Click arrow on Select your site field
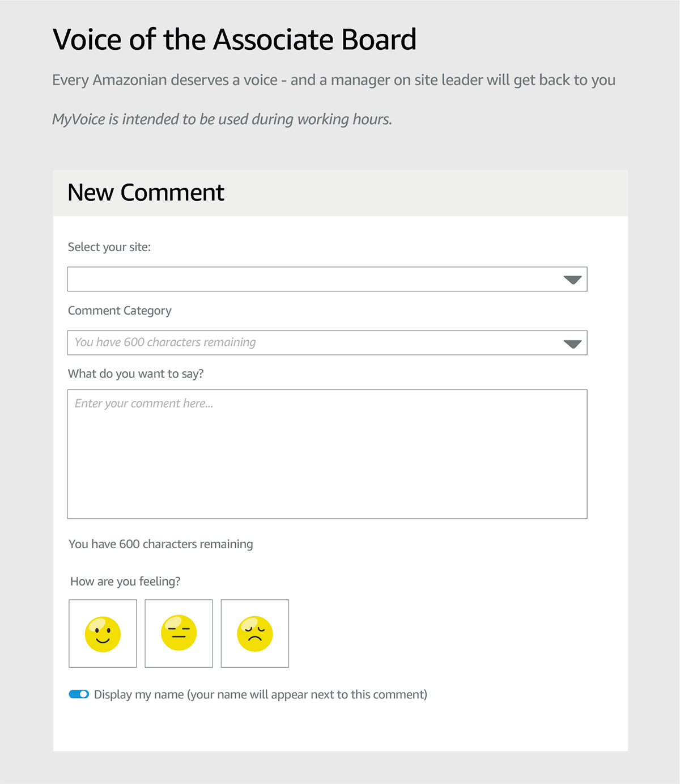The height and width of the screenshot is (784, 680). pyautogui.click(x=572, y=280)
